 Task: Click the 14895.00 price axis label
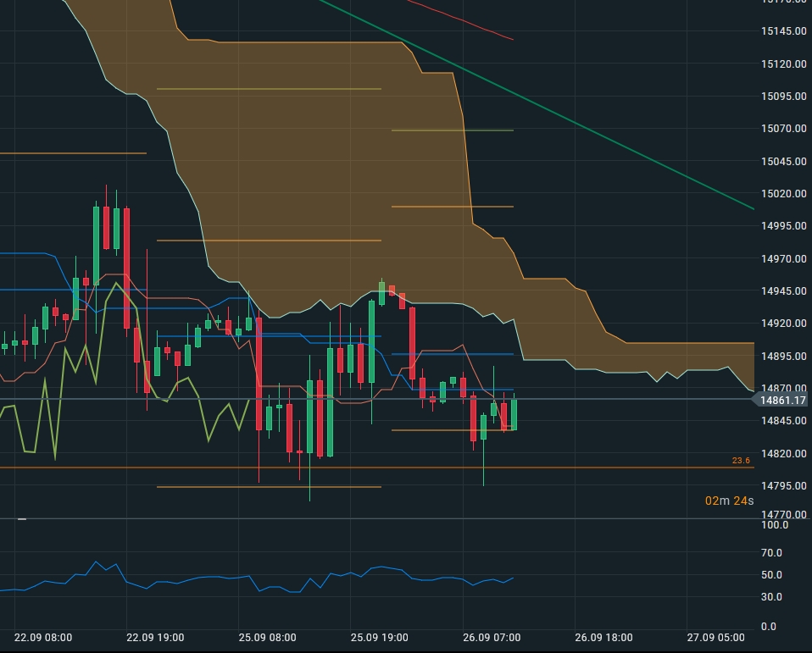pos(783,356)
